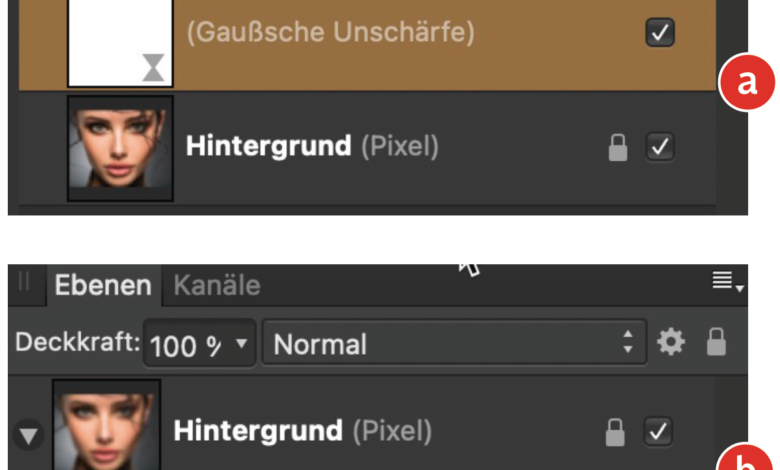The width and height of the screenshot is (780, 470).
Task: Select Hintergrund (Pixel) label beside the disclosure triangle
Action: 302,431
